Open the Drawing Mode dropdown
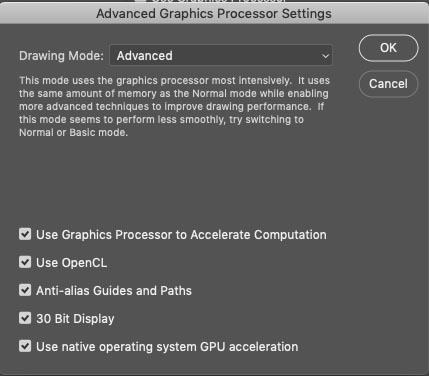This screenshot has height=376, width=429. point(221,55)
